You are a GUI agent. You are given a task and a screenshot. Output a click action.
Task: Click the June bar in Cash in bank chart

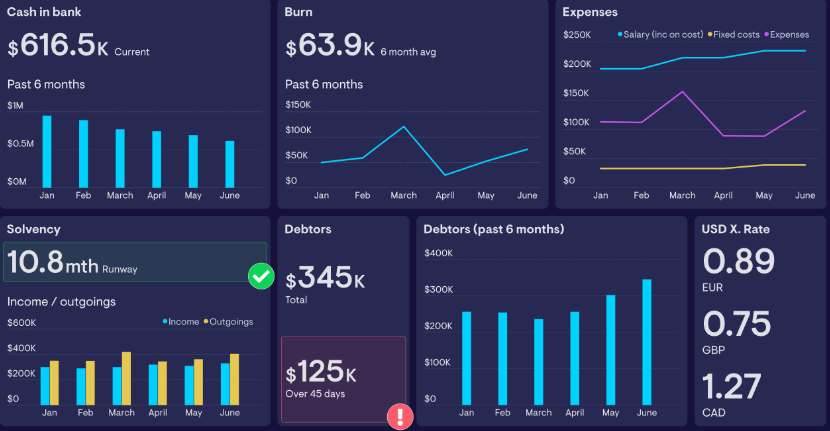tap(230, 164)
